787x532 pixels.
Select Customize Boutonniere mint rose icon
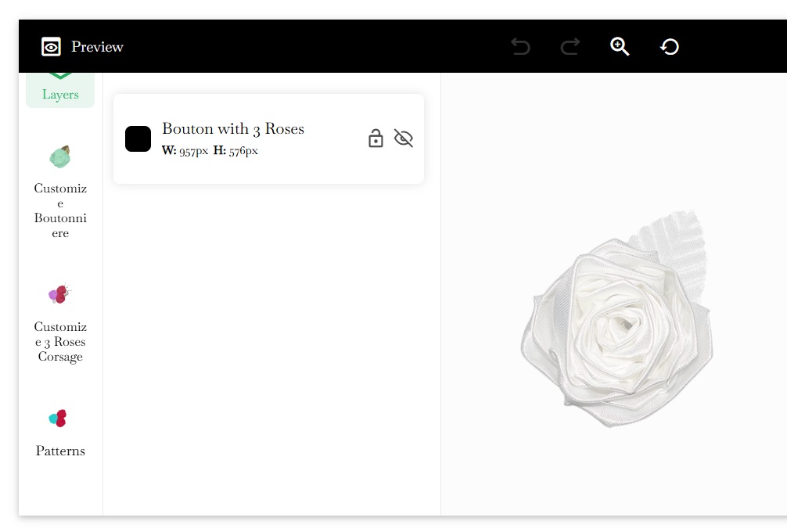tap(60, 156)
